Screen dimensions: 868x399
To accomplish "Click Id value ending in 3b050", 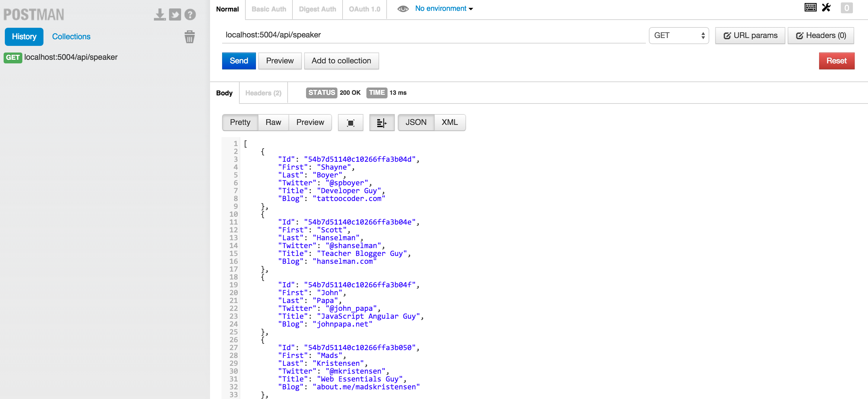I will (360, 348).
